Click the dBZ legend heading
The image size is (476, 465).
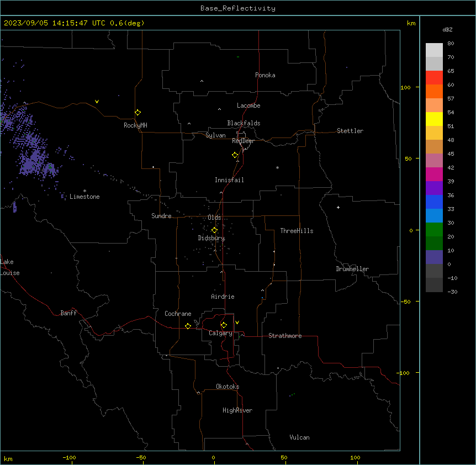(x=447, y=29)
